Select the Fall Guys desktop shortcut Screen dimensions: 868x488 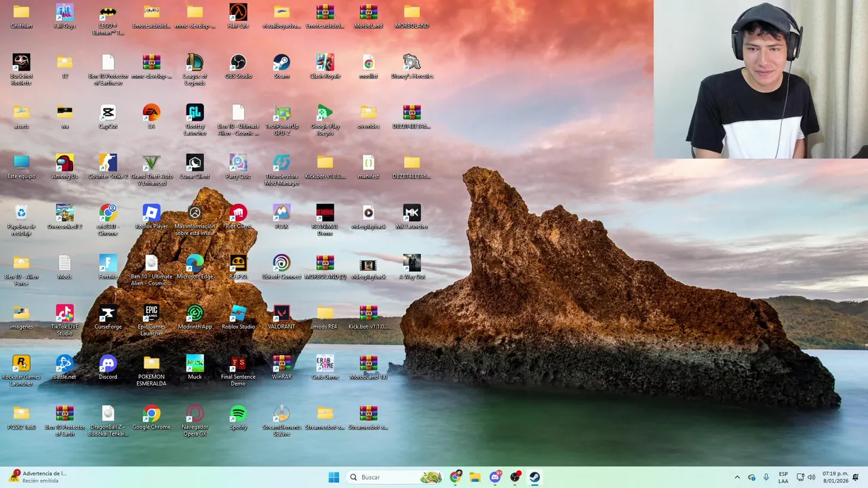pyautogui.click(x=64, y=17)
